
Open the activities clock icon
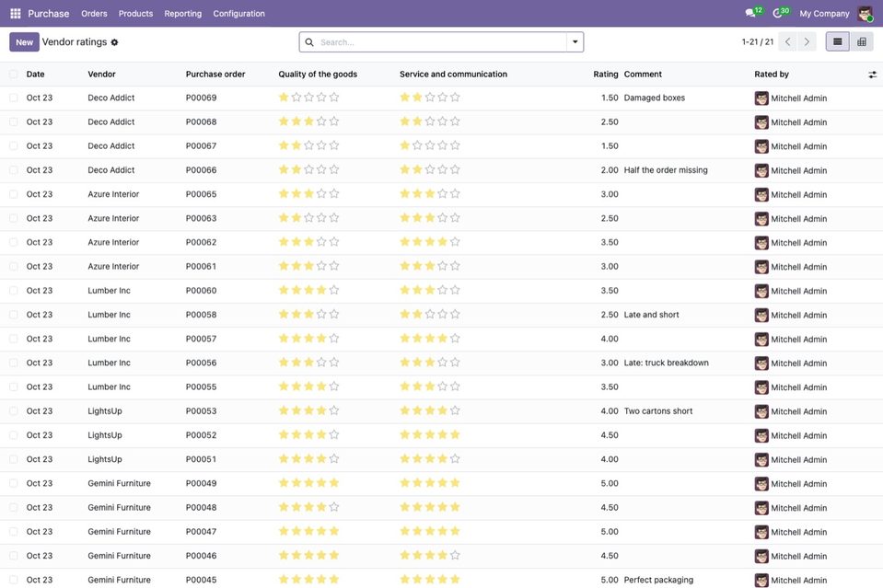click(x=777, y=13)
